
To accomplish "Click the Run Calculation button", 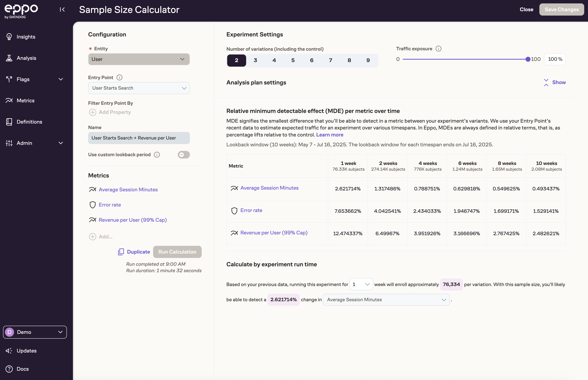I will [x=177, y=252].
